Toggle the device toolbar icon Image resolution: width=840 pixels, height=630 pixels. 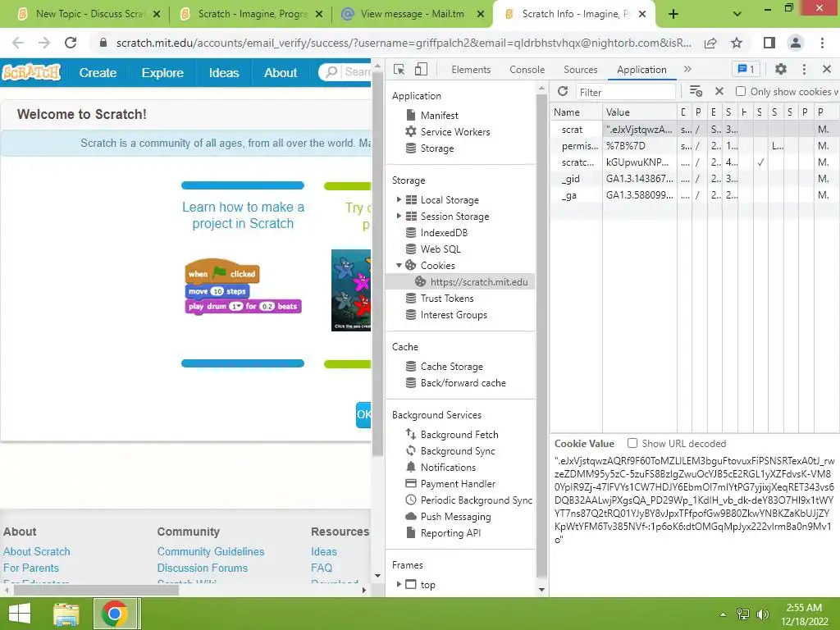pos(421,69)
